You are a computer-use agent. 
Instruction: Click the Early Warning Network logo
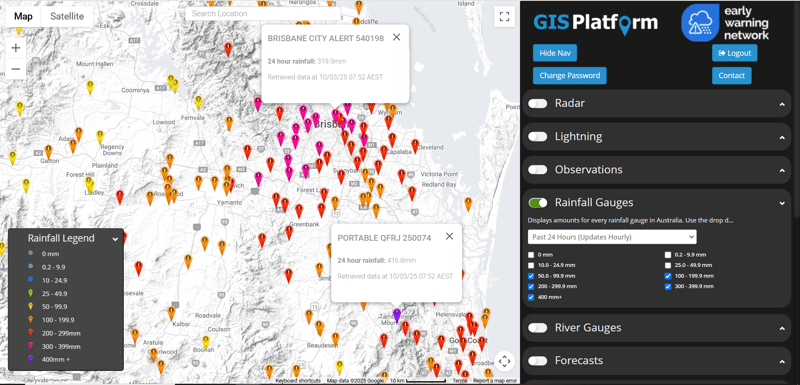726,22
